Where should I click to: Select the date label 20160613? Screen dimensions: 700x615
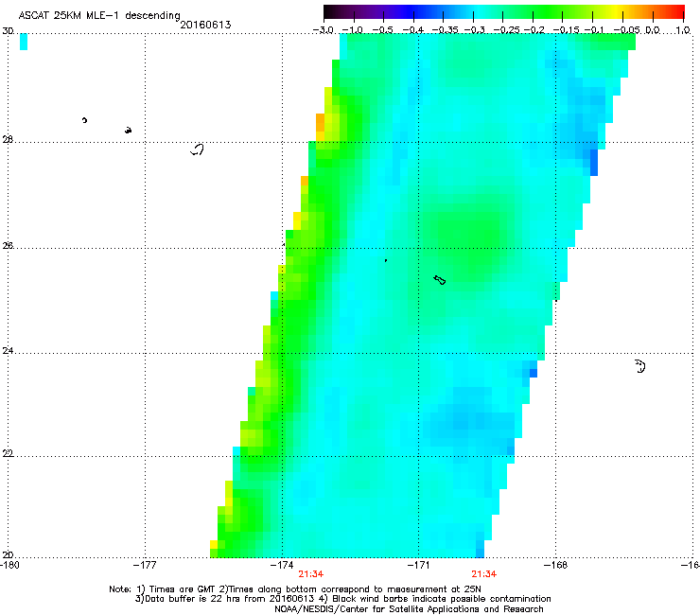pyautogui.click(x=205, y=25)
